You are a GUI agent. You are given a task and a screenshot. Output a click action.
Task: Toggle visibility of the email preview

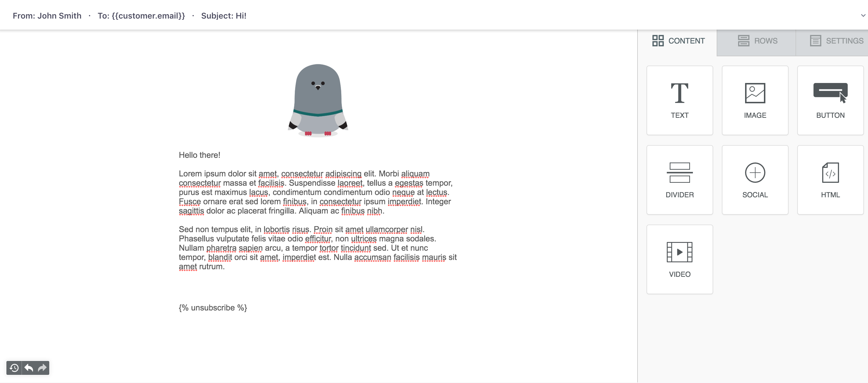click(862, 15)
